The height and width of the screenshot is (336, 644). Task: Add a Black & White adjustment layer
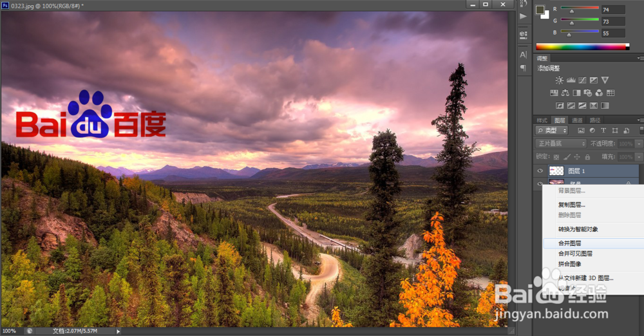coord(576,93)
